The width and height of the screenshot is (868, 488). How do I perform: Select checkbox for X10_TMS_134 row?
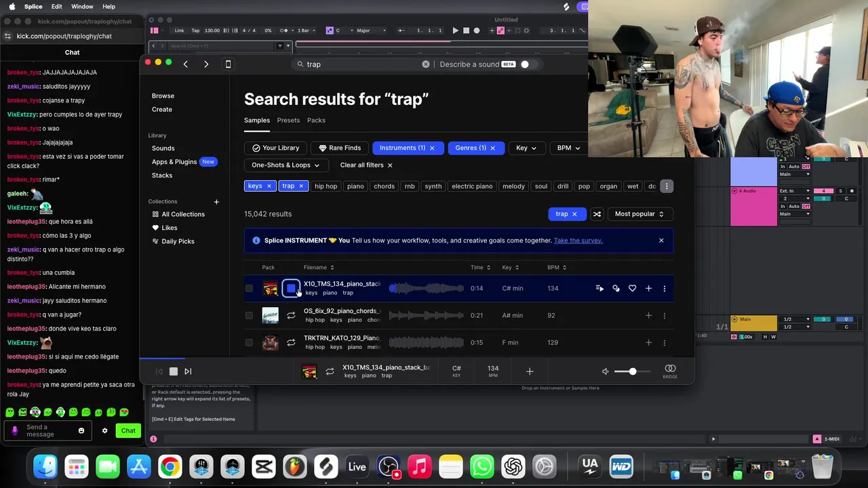(x=249, y=288)
